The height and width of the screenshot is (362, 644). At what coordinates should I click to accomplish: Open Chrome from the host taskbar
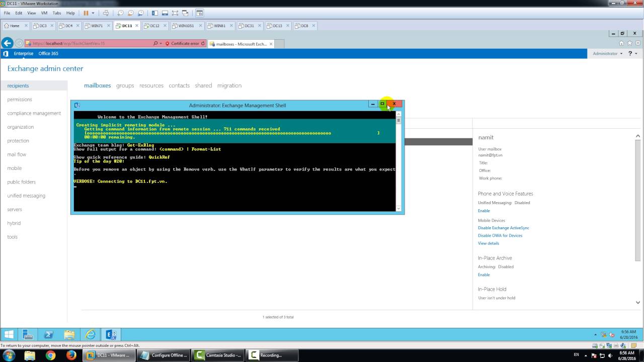50,355
